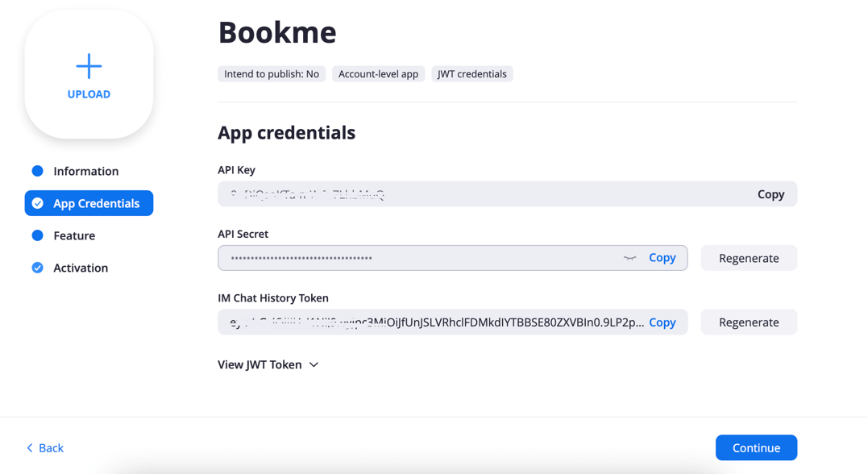Viewport: 868px width, 474px height.
Task: Open the Information step
Action: pos(85,171)
